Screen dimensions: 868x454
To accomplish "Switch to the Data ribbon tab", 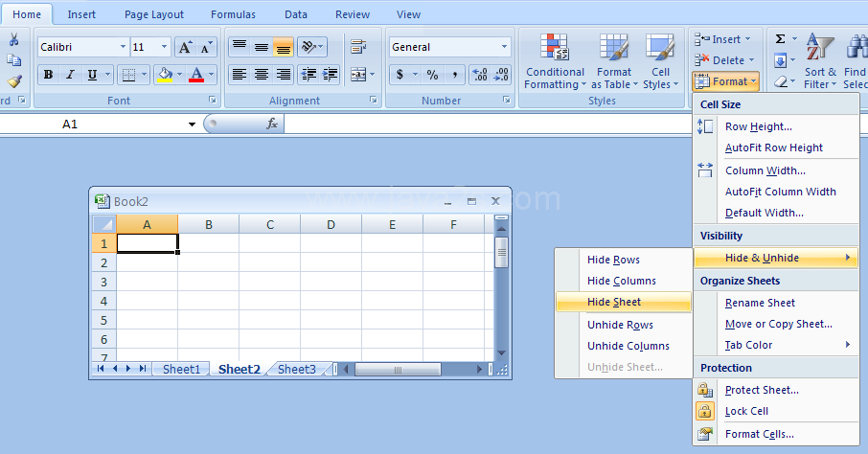I will click(296, 15).
